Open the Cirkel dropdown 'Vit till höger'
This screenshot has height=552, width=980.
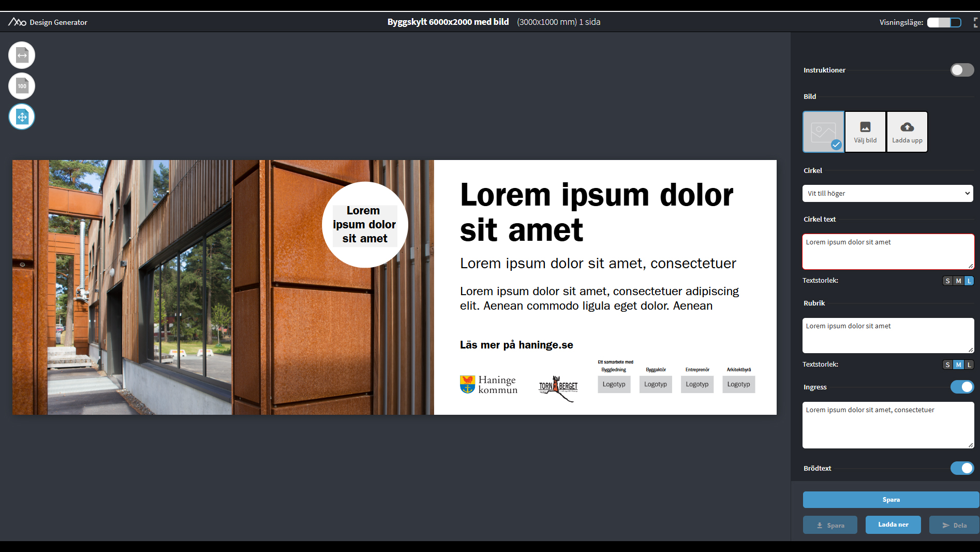coord(887,194)
